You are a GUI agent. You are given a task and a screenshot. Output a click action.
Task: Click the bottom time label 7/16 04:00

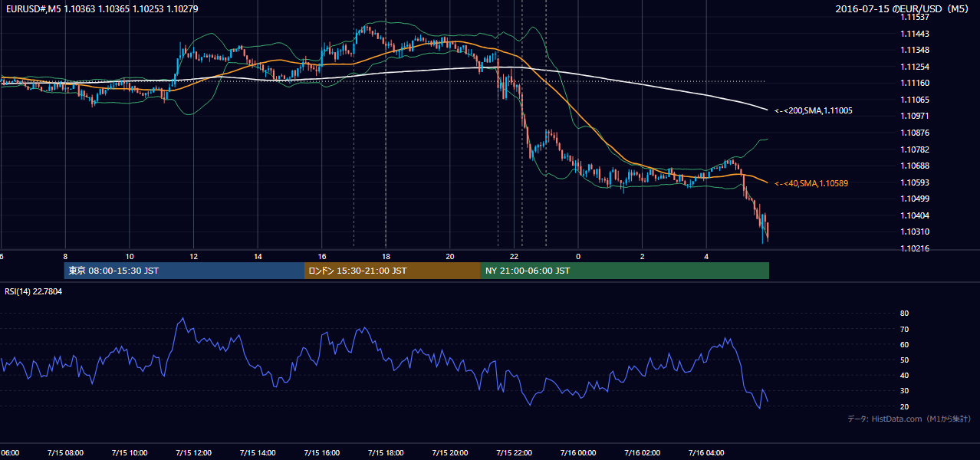click(707, 452)
